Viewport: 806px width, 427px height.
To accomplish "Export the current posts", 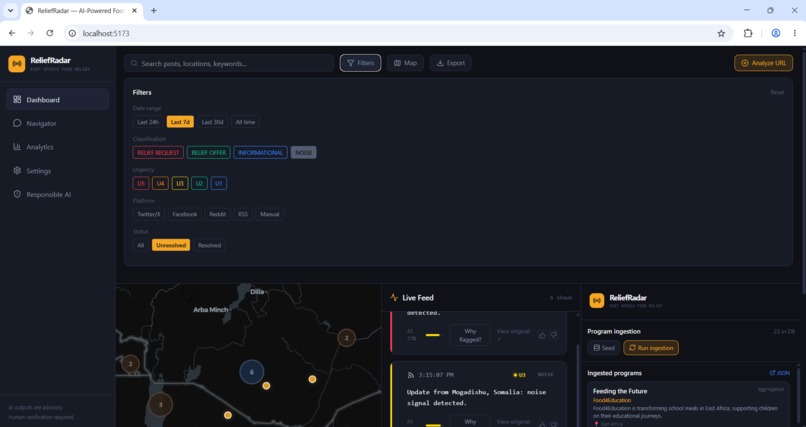I will [451, 63].
